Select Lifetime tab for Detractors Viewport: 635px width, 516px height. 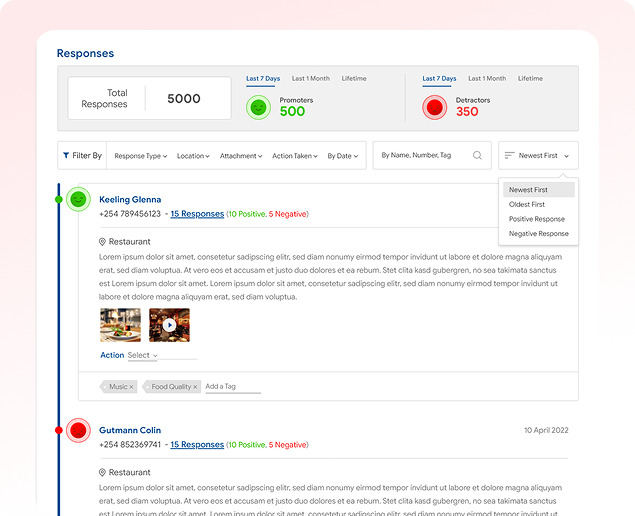(530, 79)
